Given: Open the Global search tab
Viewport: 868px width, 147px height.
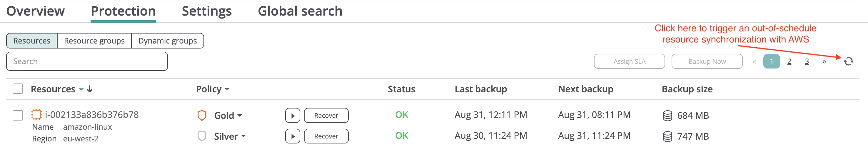Looking at the screenshot, I should click(300, 11).
